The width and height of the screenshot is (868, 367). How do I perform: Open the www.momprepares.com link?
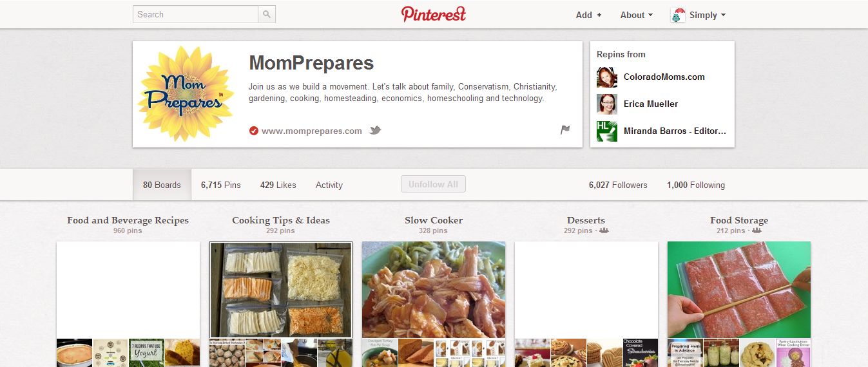(x=311, y=131)
